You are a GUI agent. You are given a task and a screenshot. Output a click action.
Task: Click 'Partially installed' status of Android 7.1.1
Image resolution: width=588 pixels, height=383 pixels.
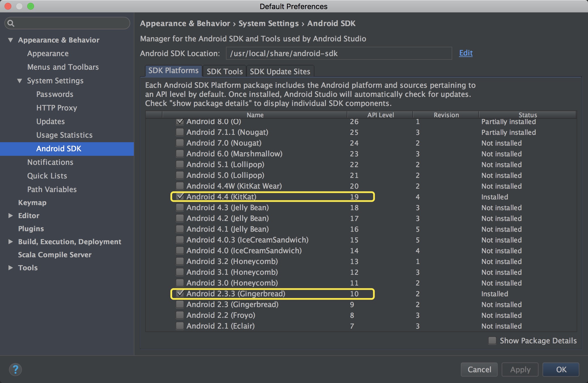click(509, 132)
